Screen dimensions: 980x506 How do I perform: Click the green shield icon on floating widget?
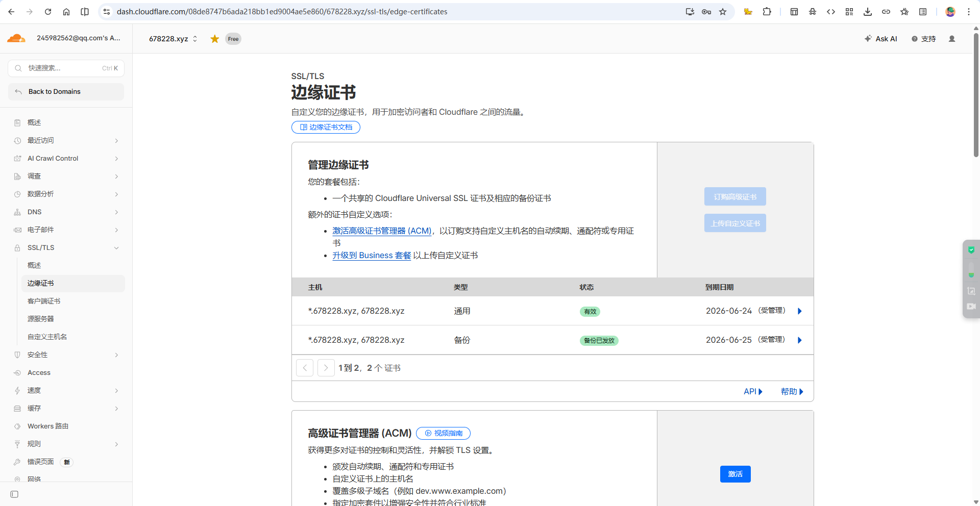971,250
